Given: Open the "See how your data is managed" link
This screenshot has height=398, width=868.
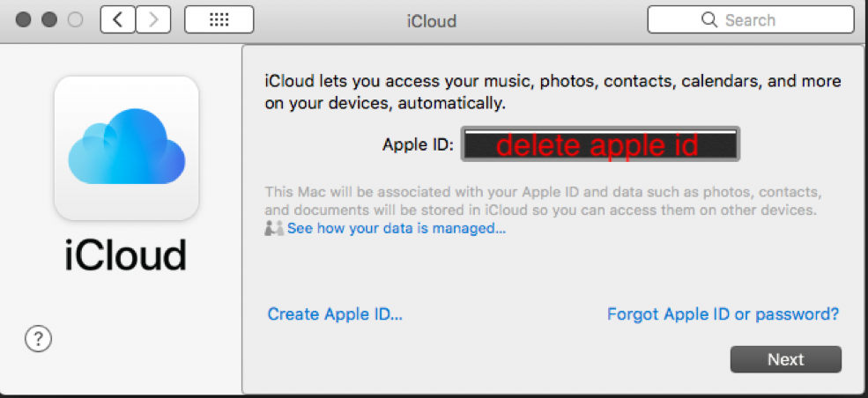Looking at the screenshot, I should [x=397, y=229].
